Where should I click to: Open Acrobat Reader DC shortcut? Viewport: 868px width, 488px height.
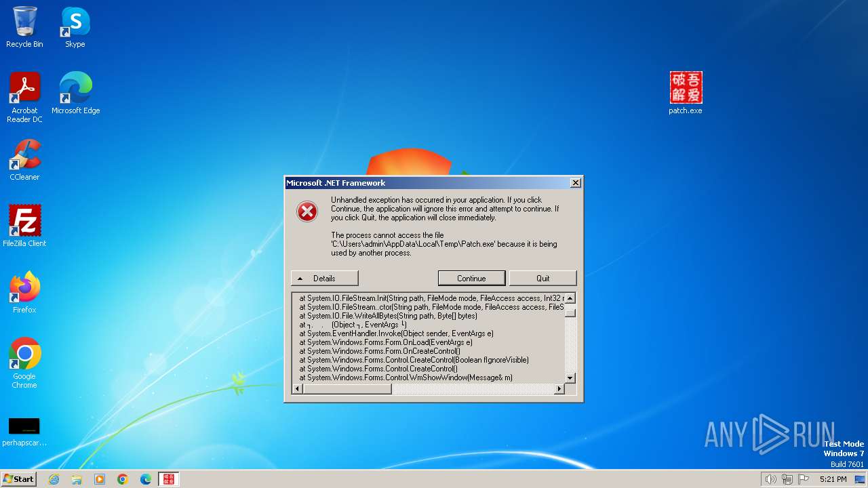24,97
